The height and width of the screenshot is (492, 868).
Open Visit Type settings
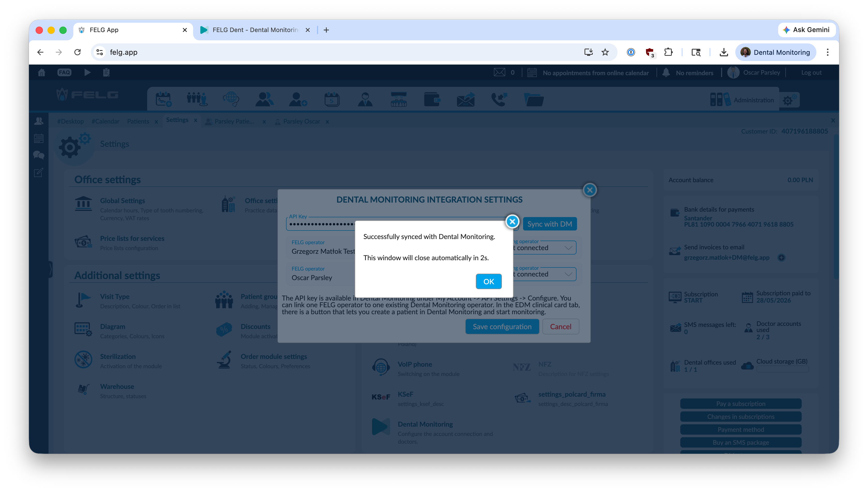pos(114,296)
